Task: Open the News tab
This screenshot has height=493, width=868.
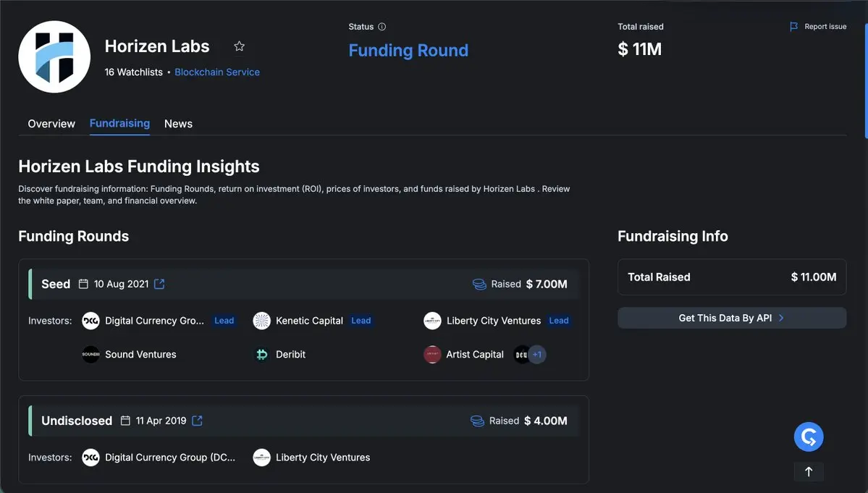Action: click(x=178, y=124)
